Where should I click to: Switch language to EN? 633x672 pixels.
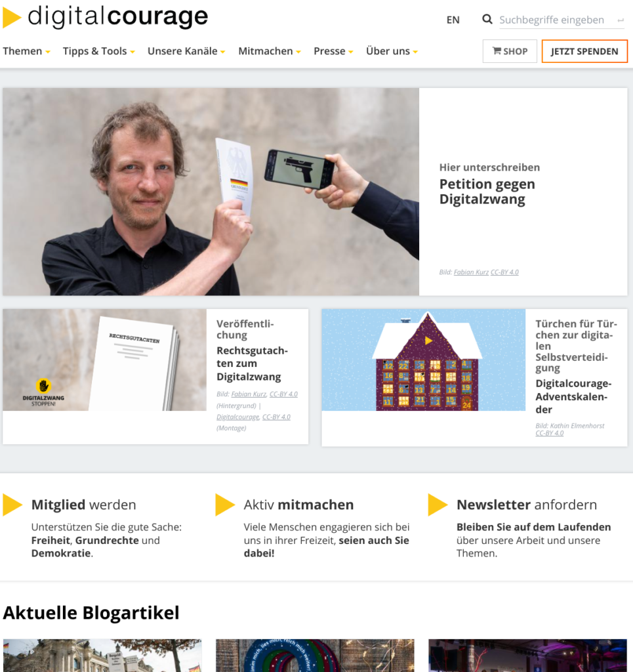click(453, 20)
